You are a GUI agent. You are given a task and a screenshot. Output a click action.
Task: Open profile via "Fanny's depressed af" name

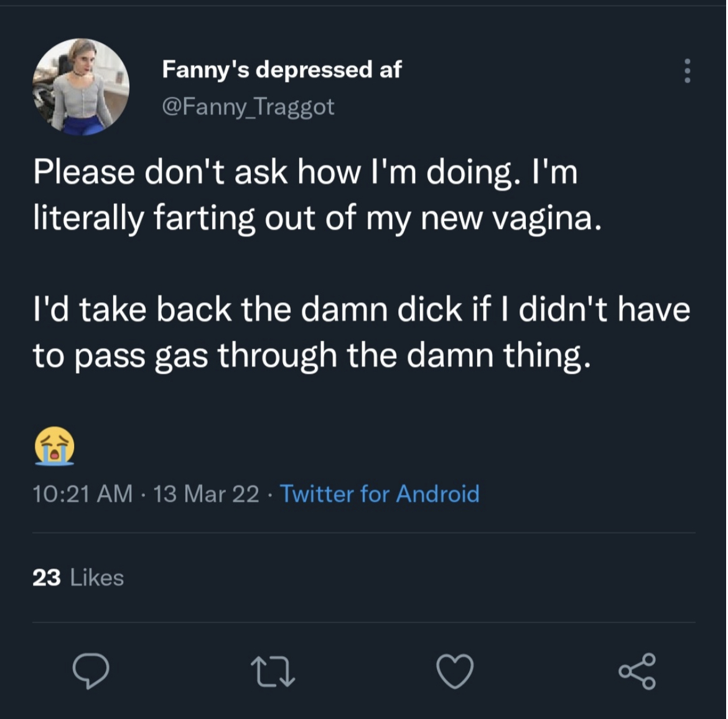[x=282, y=69]
